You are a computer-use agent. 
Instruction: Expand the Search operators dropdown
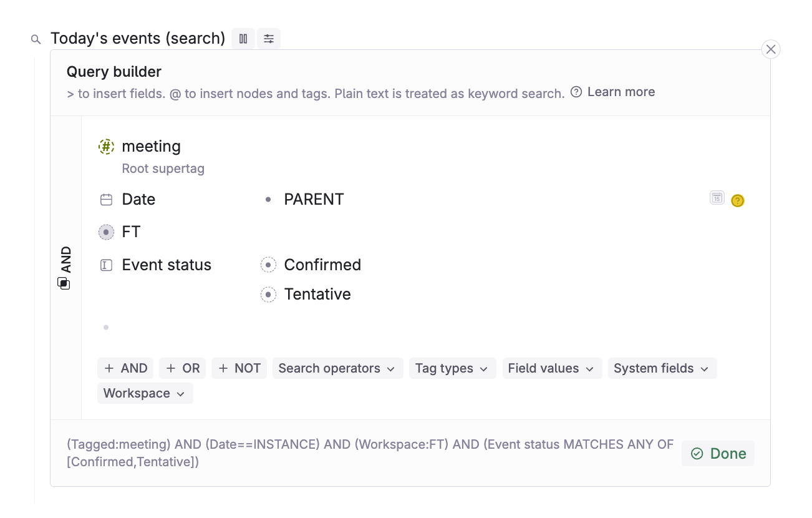pos(337,368)
